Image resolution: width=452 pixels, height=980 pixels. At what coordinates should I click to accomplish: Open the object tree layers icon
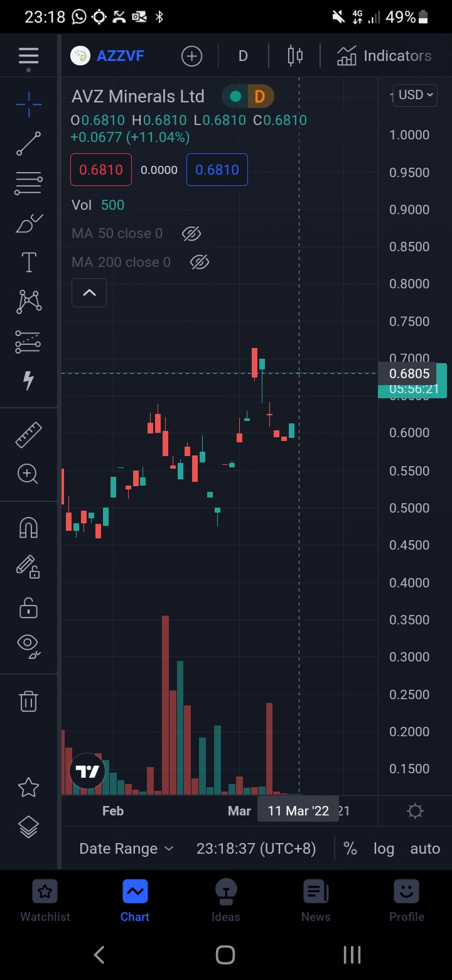coord(29,827)
